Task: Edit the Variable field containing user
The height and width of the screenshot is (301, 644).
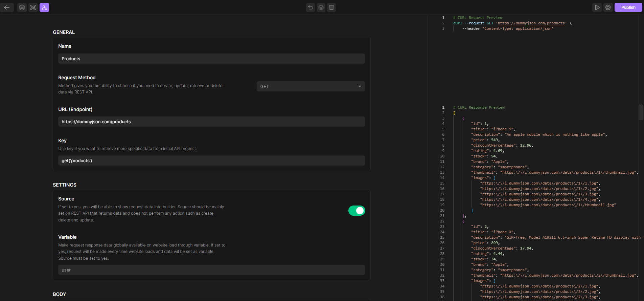Action: [x=212, y=270]
